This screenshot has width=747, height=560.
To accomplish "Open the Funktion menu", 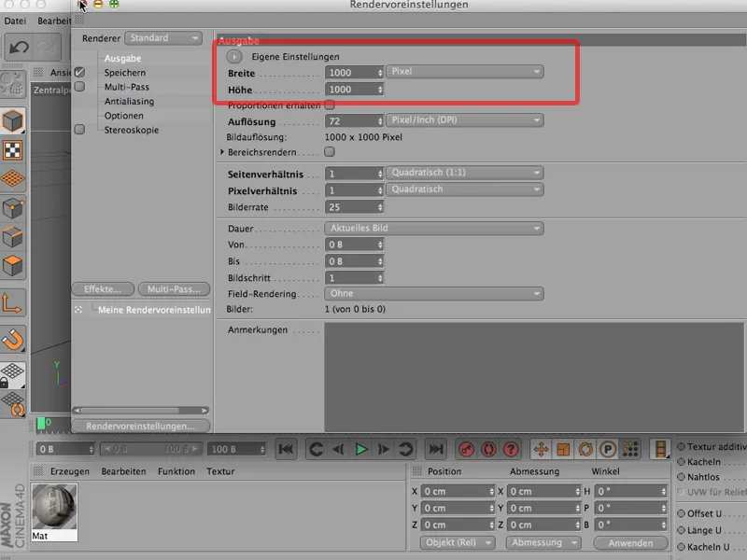I will point(176,471).
